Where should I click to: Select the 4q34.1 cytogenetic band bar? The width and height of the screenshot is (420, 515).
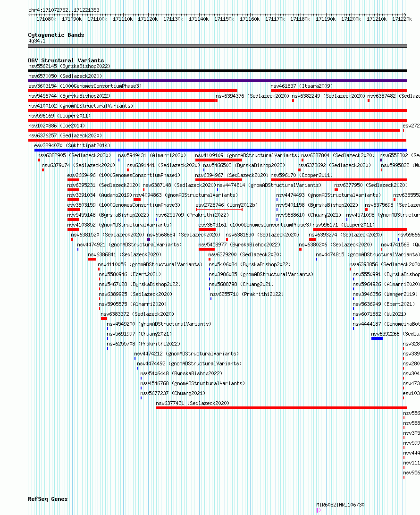point(218,46)
